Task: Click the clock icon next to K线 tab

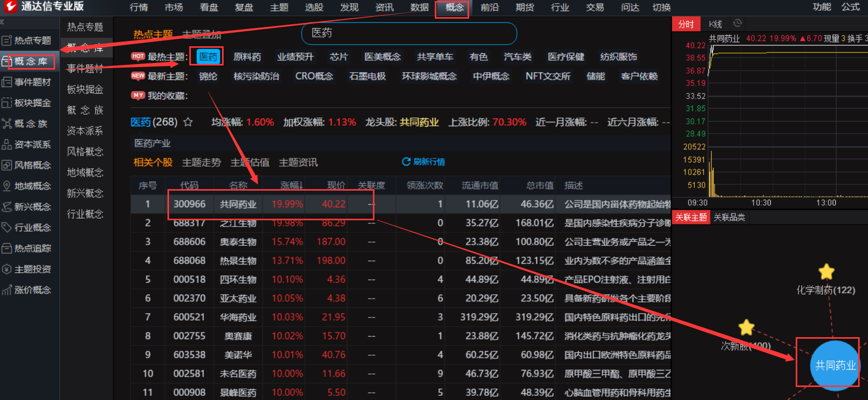Action: click(737, 23)
